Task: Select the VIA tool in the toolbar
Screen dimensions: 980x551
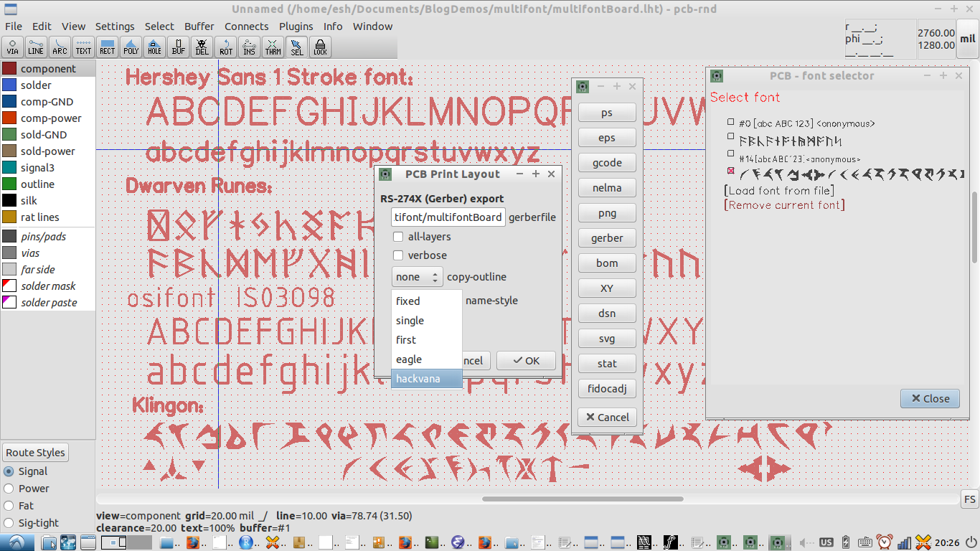Action: [13, 47]
